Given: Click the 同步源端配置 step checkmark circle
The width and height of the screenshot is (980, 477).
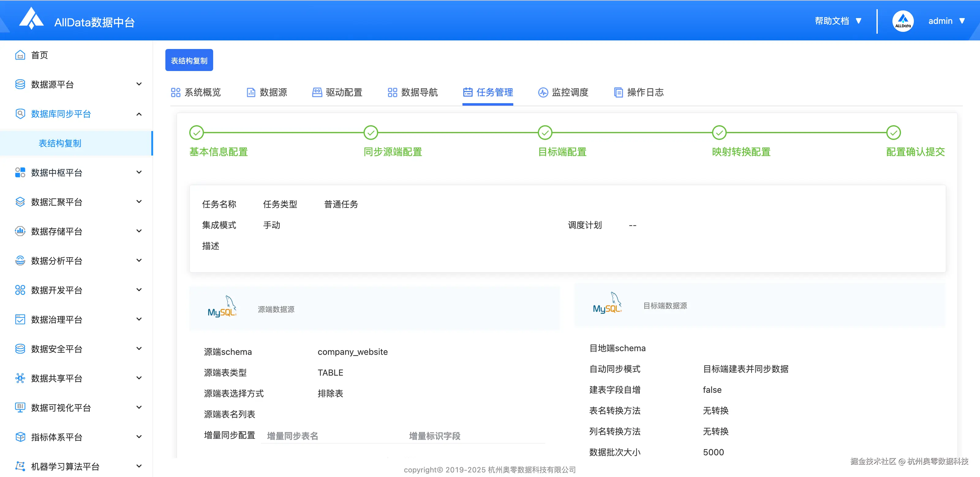Looking at the screenshot, I should tap(371, 133).
